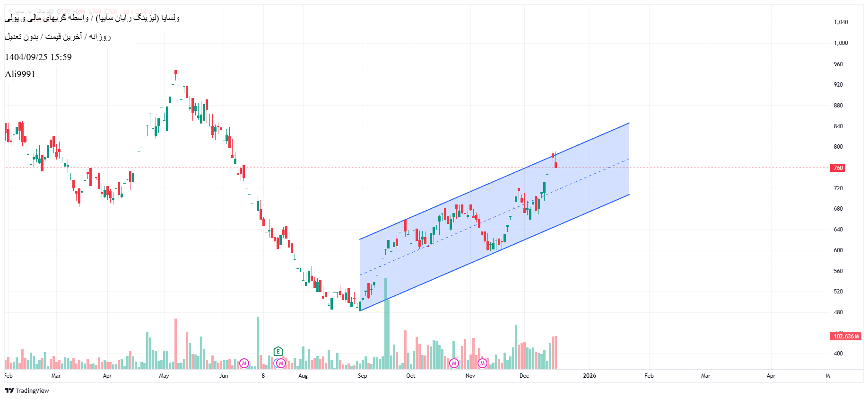Screen dimensions: 868x399
Task: Click the Aug label on time axis
Action: (x=303, y=376)
